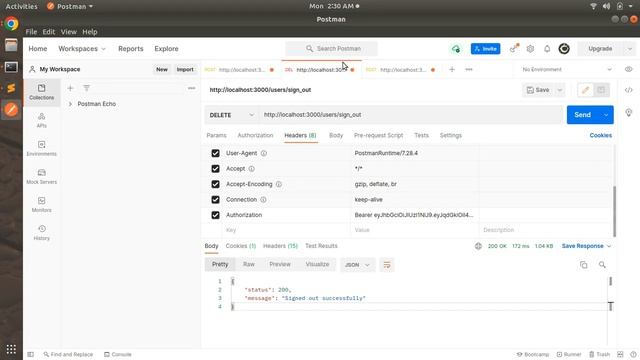Copy the response body

[584, 265]
